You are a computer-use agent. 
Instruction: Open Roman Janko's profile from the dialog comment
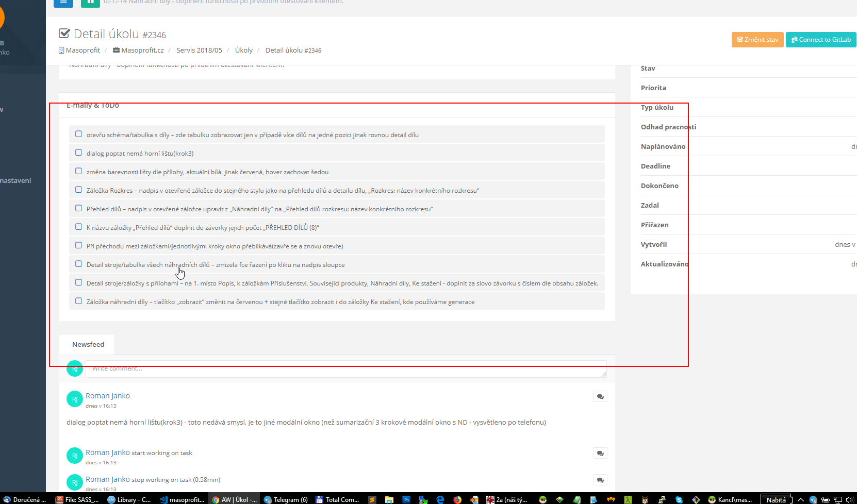point(108,396)
